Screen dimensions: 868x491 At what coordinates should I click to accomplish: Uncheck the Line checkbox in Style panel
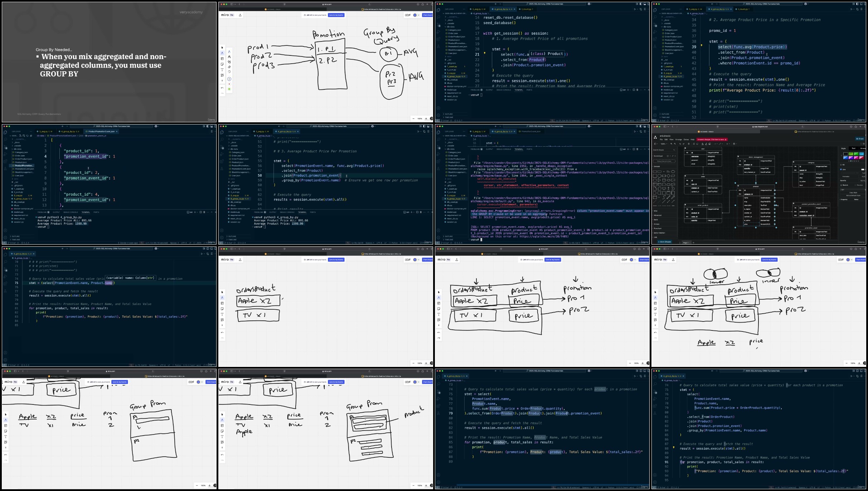pyautogui.click(x=841, y=170)
